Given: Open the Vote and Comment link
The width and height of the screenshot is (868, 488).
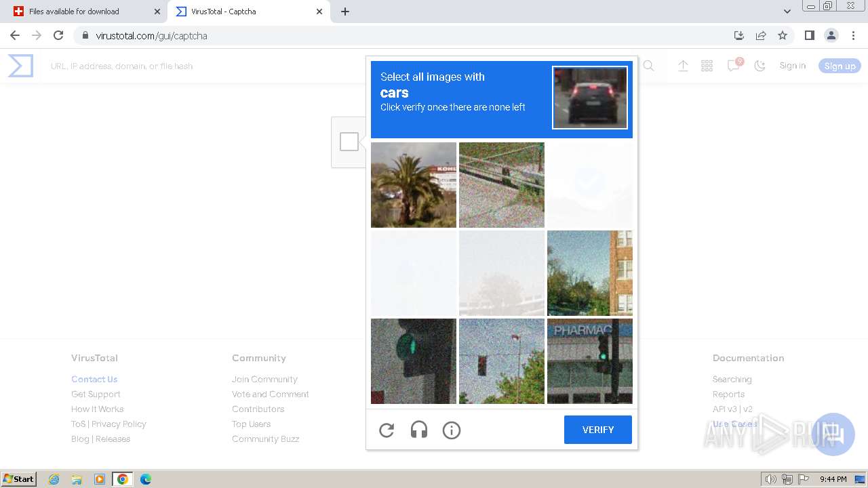Looking at the screenshot, I should [271, 394].
